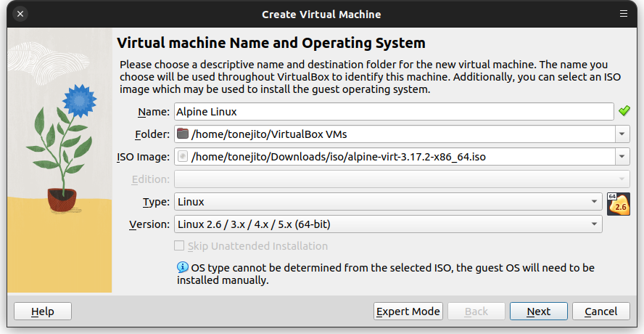
Task: Click the Back button
Action: click(476, 311)
